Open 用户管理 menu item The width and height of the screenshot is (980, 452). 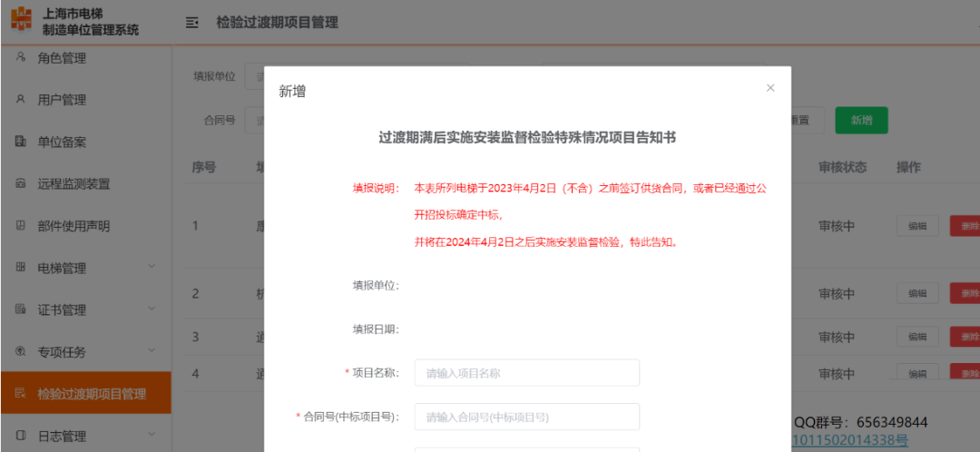(x=85, y=100)
